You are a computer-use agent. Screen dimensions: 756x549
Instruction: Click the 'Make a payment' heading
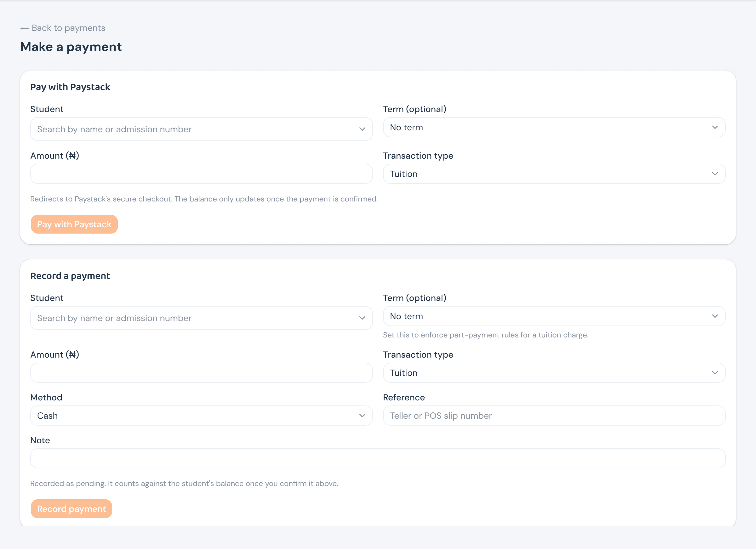pos(71,47)
